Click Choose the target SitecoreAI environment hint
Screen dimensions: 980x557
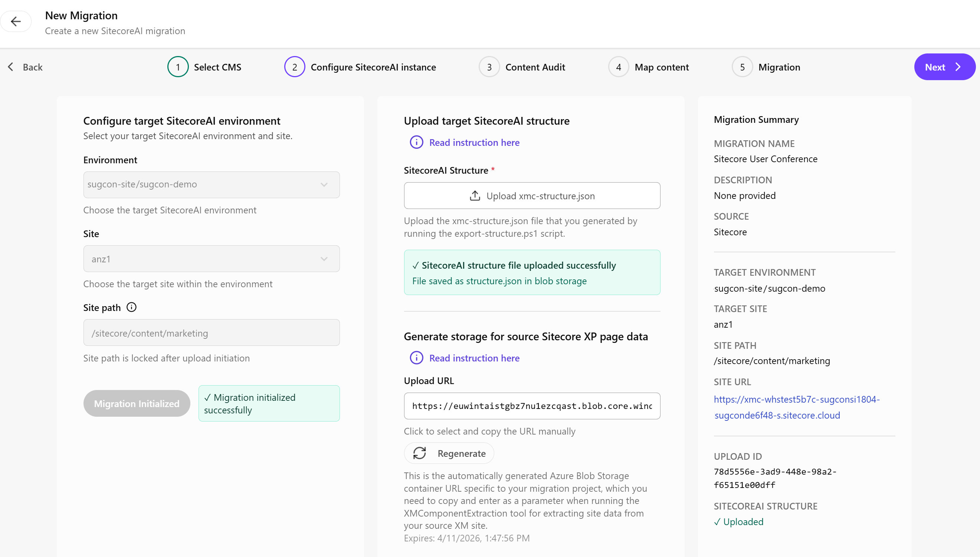tap(170, 210)
